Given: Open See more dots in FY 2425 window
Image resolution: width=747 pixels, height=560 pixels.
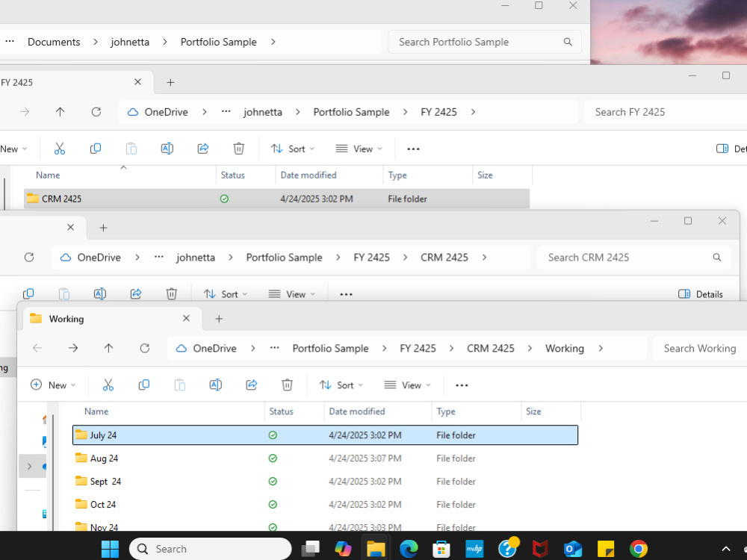Looking at the screenshot, I should [x=413, y=149].
